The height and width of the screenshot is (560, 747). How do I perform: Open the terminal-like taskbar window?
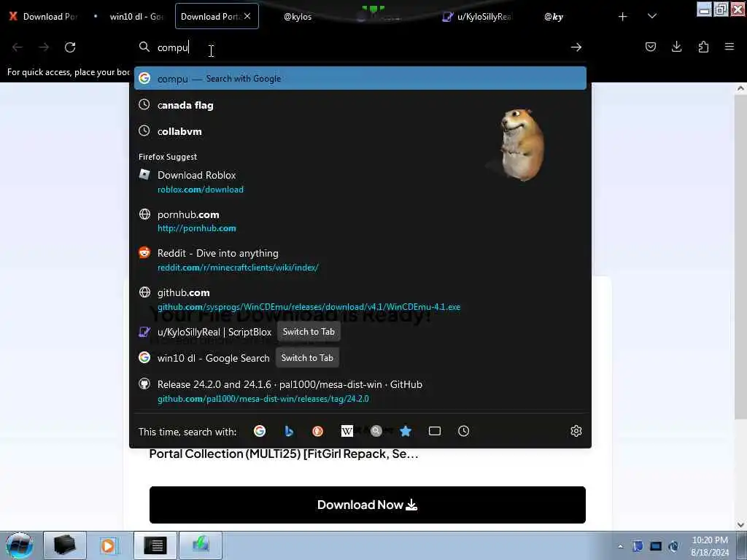(155, 545)
